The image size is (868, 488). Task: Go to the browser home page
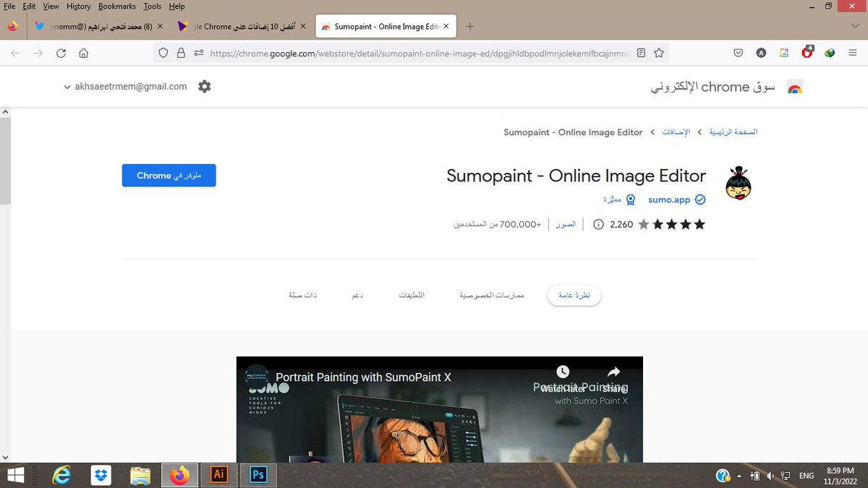click(x=84, y=53)
